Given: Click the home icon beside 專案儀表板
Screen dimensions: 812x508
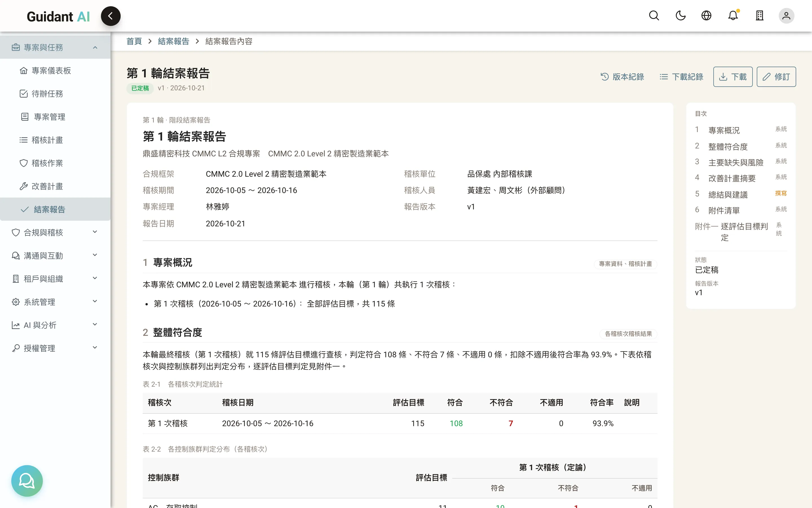Looking at the screenshot, I should coord(23,71).
